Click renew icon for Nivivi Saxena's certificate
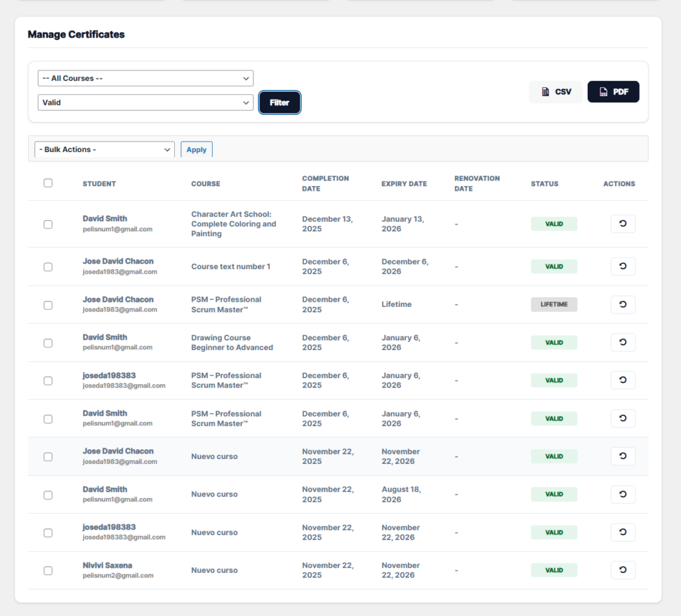The image size is (681, 616). click(622, 570)
